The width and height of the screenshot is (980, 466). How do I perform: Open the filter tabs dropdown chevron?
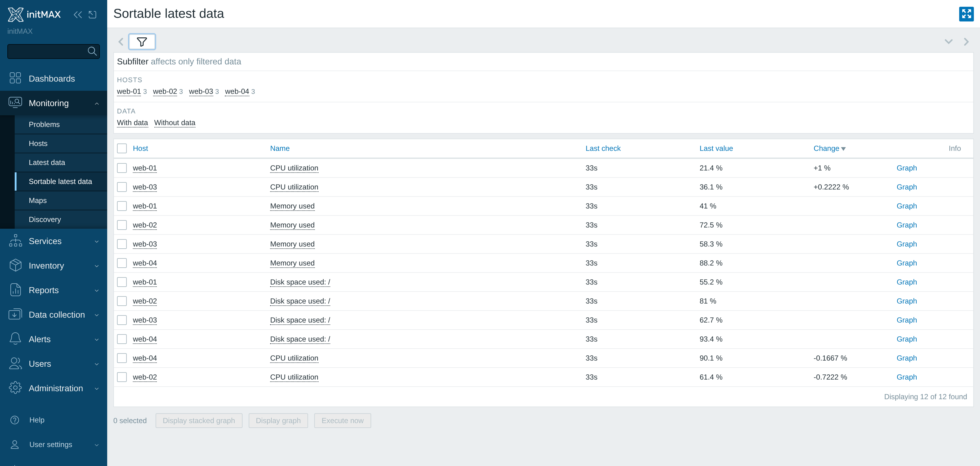coord(948,41)
